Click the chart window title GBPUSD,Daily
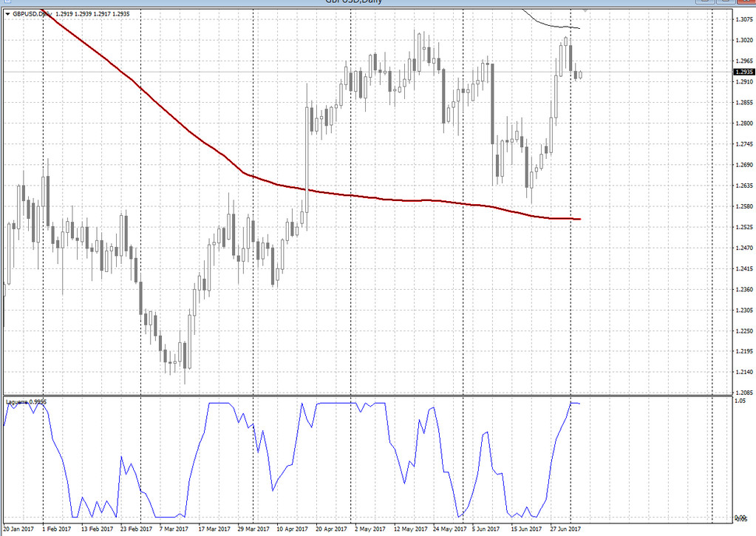This screenshot has width=756, height=536. pos(353,1)
